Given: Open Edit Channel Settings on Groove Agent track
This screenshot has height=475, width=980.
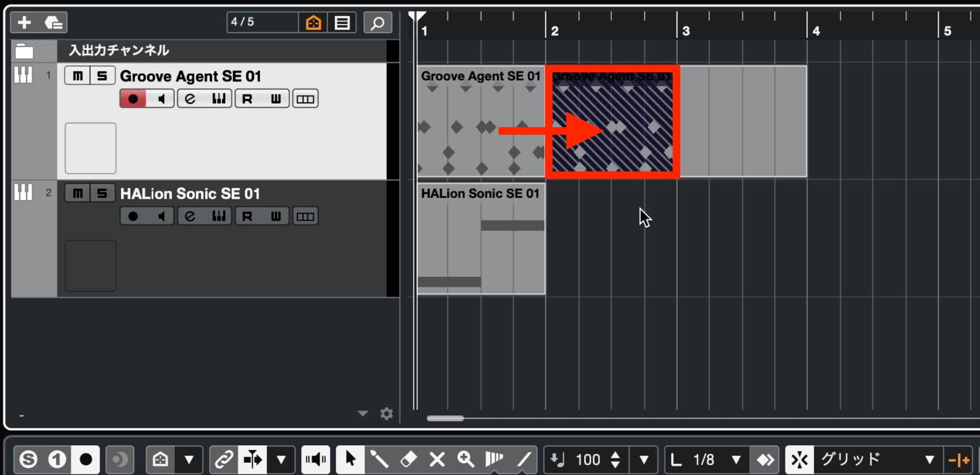Looking at the screenshot, I should (x=191, y=99).
